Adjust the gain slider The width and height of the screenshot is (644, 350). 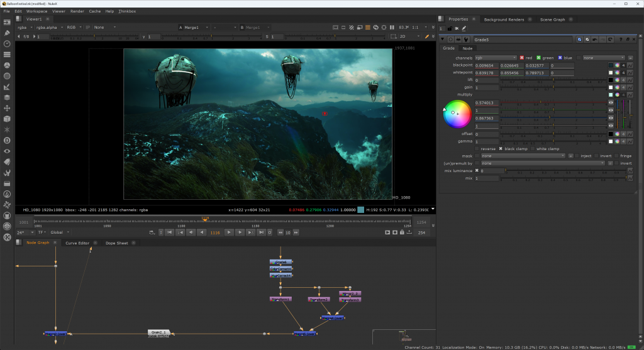[x=553, y=87]
